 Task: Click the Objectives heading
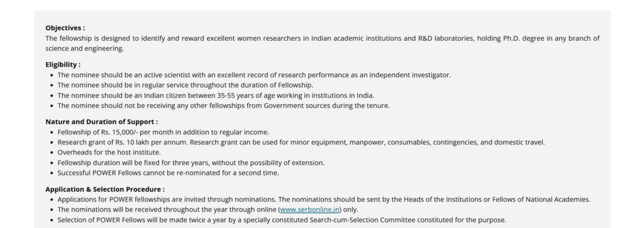coord(65,28)
